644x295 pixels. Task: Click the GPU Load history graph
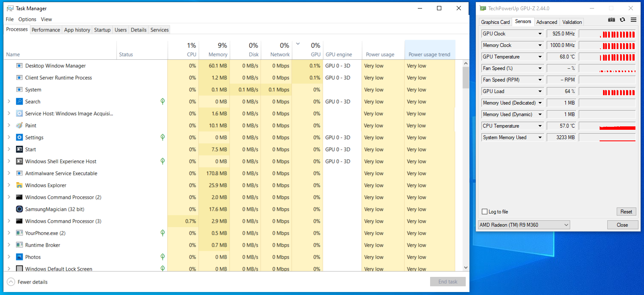pos(608,91)
